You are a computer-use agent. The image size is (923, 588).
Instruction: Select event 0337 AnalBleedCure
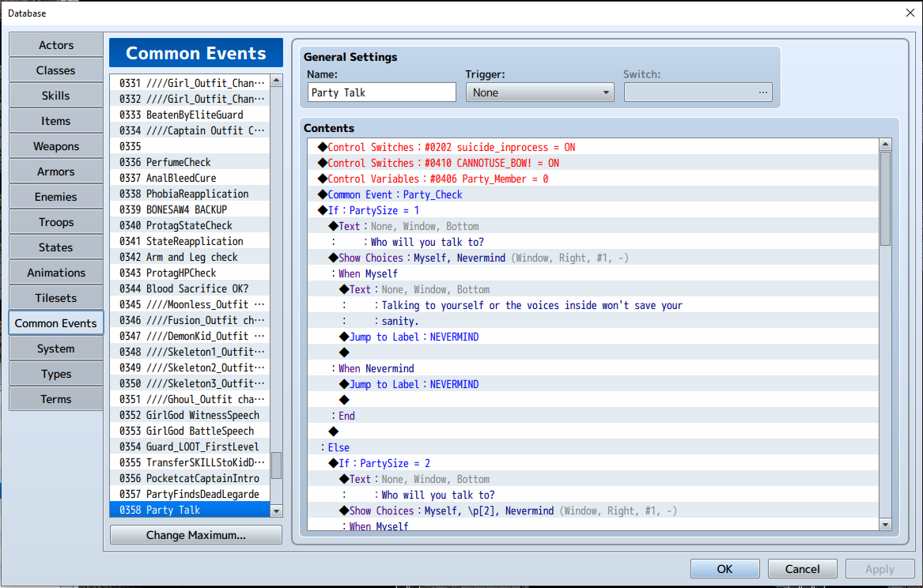190,178
